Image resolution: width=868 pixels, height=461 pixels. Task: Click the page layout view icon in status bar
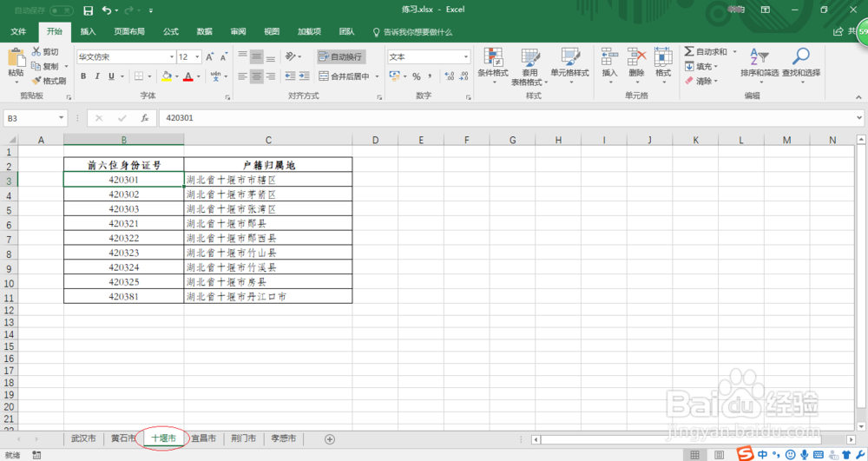(x=719, y=455)
